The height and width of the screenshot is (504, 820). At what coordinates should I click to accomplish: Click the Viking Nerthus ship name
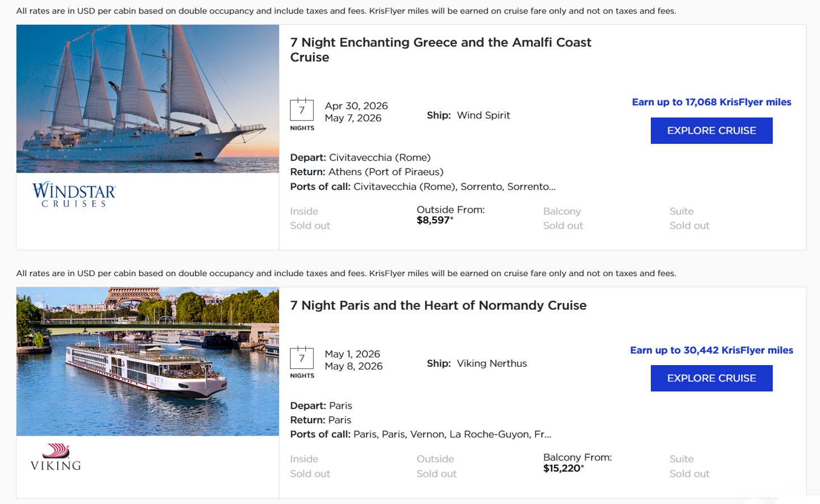[x=492, y=363]
